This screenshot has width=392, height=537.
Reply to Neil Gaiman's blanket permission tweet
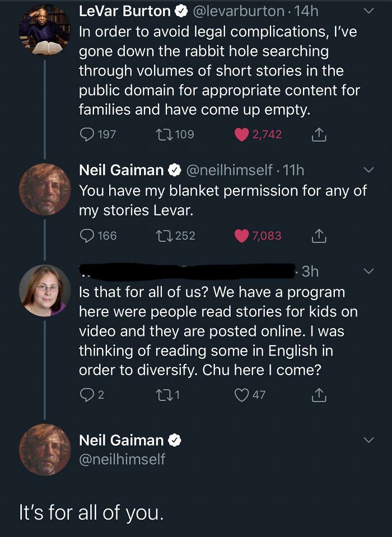87,236
